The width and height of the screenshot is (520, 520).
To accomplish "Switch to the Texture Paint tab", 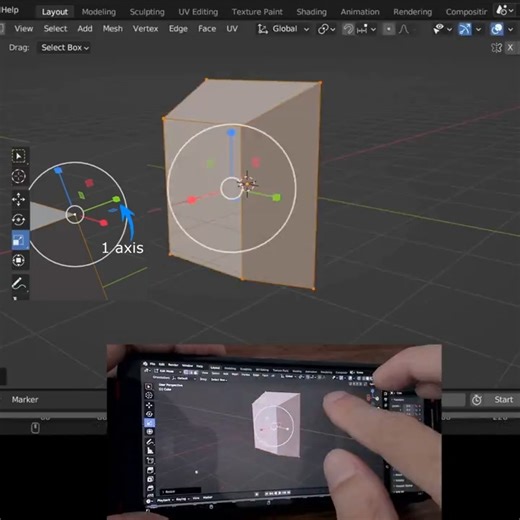I will pos(257,12).
